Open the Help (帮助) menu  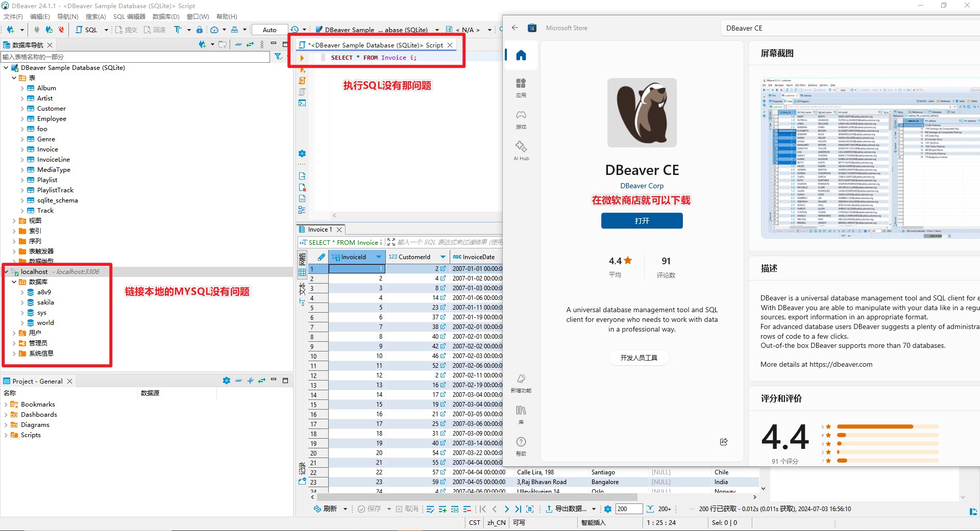[x=227, y=16]
